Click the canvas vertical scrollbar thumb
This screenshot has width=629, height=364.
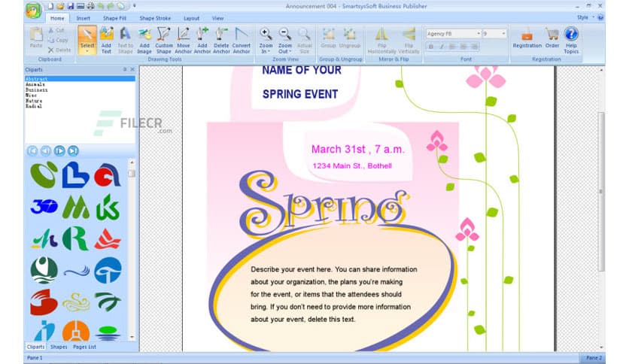(x=601, y=192)
